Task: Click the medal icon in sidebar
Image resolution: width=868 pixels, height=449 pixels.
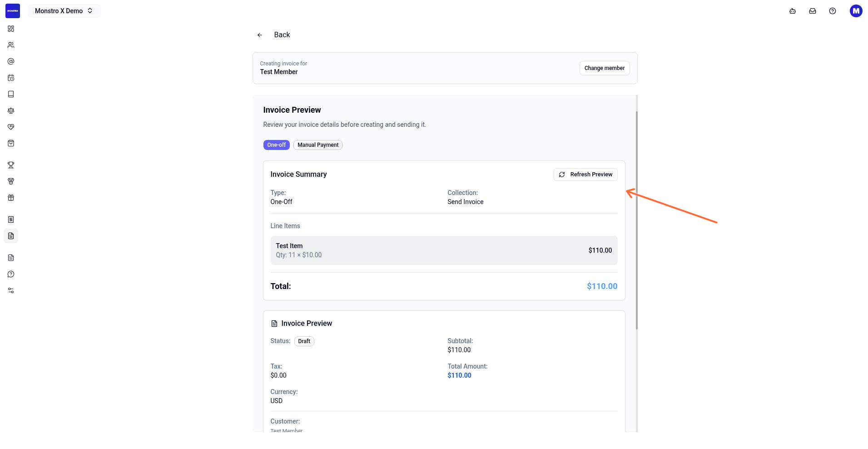Action: click(x=11, y=181)
